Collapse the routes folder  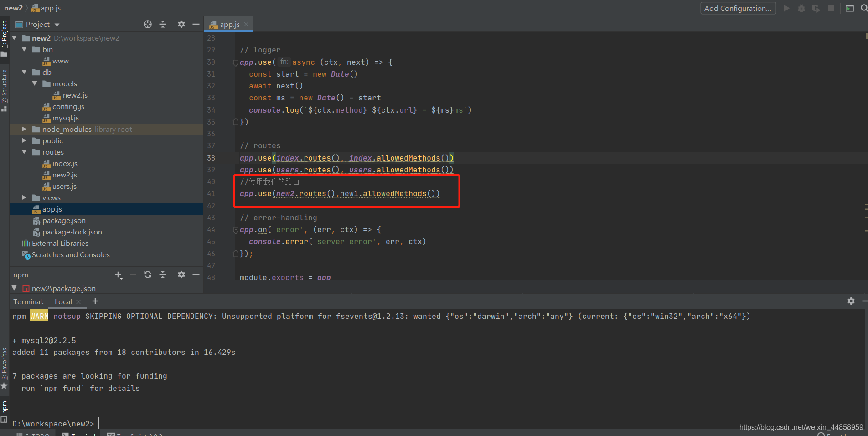click(24, 152)
